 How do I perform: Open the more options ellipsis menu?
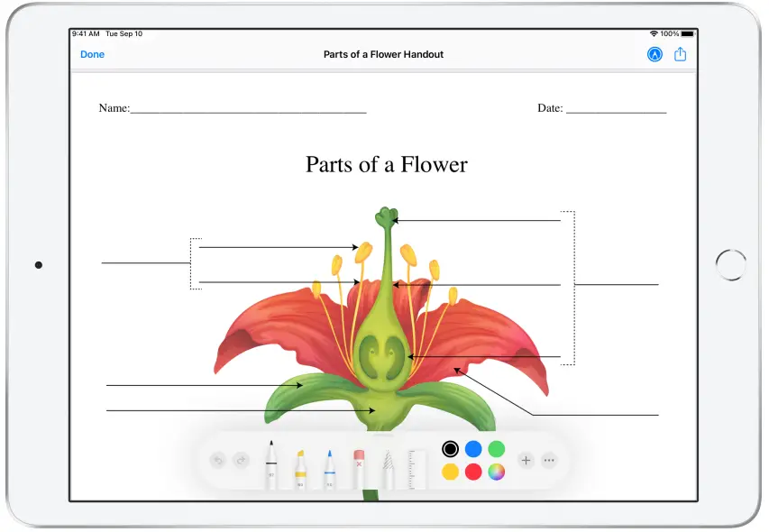549,460
